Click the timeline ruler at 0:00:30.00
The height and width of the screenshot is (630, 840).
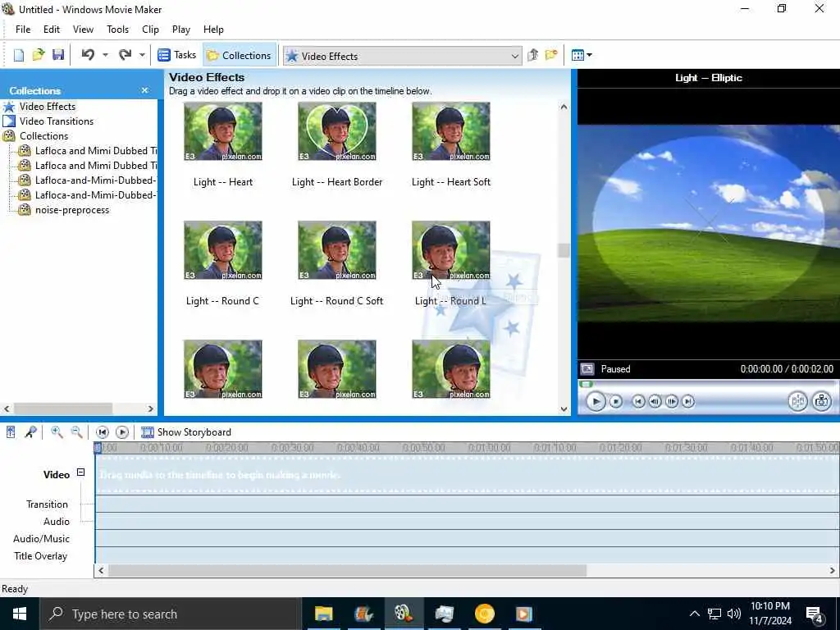(293, 448)
